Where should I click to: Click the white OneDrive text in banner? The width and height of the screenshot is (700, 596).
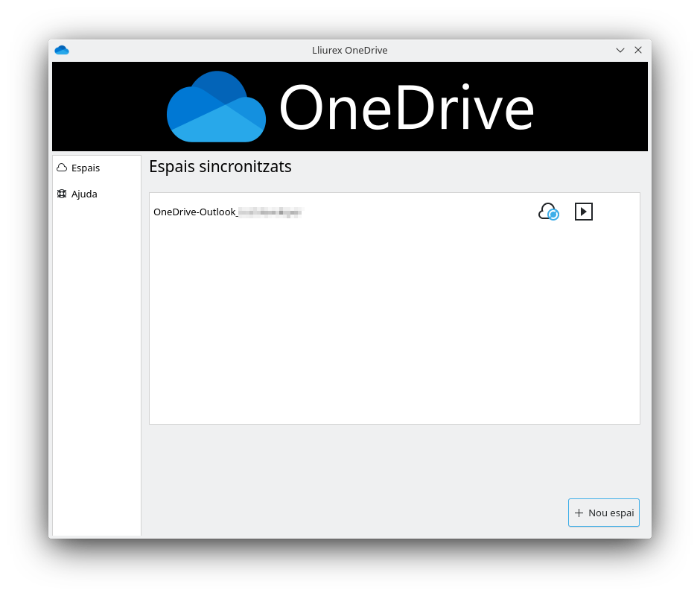(x=407, y=108)
